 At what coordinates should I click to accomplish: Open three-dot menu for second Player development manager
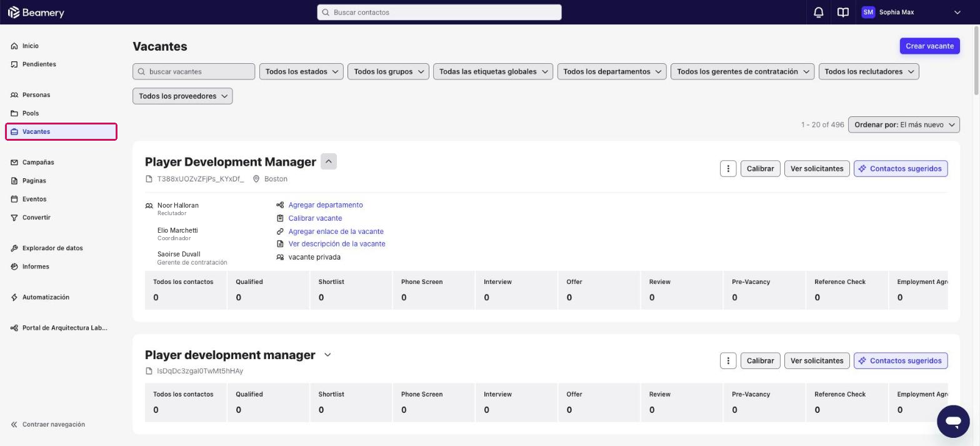pyautogui.click(x=728, y=361)
